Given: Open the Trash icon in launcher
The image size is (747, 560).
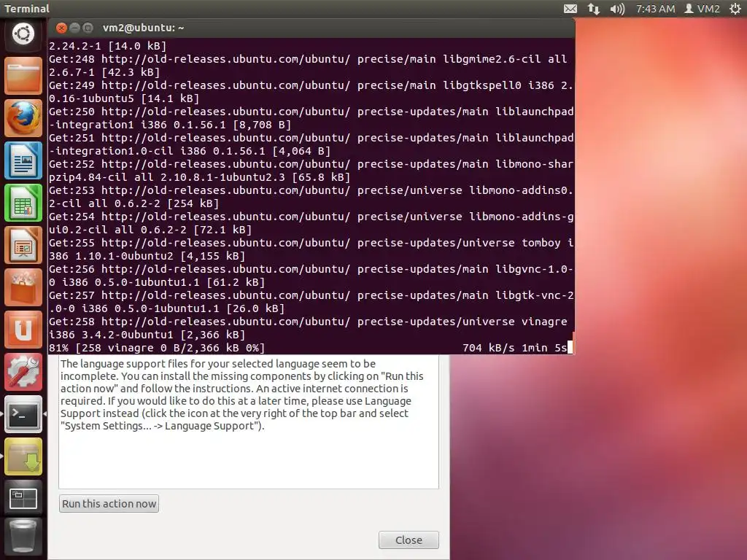Looking at the screenshot, I should click(23, 538).
